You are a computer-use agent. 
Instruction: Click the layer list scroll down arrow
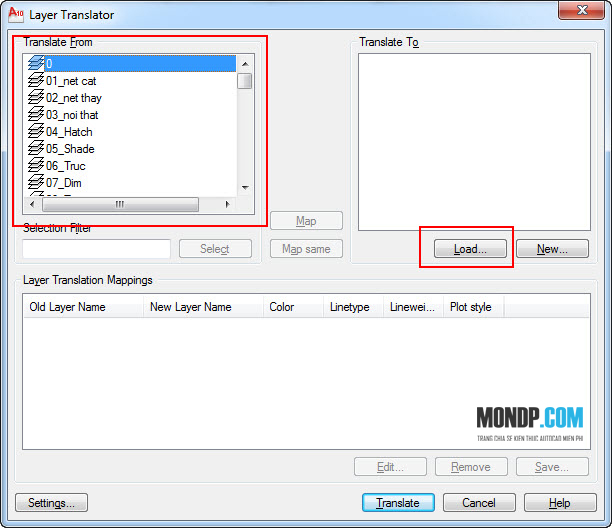pos(245,188)
